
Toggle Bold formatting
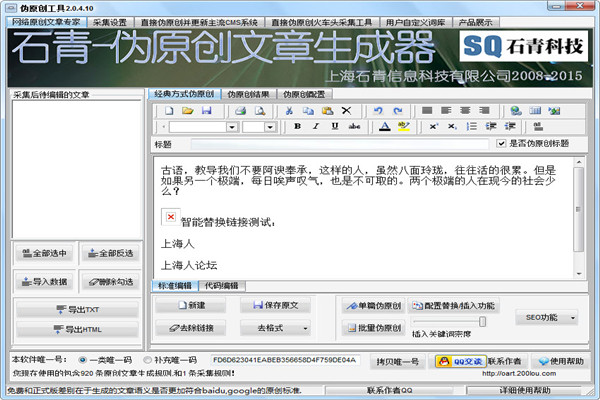(x=296, y=127)
